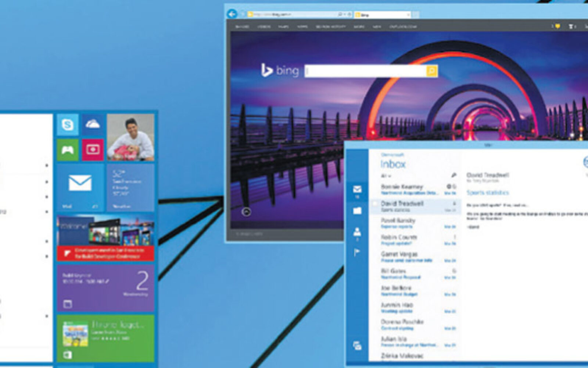Go back with Internet Explorer's back arrow

point(232,14)
